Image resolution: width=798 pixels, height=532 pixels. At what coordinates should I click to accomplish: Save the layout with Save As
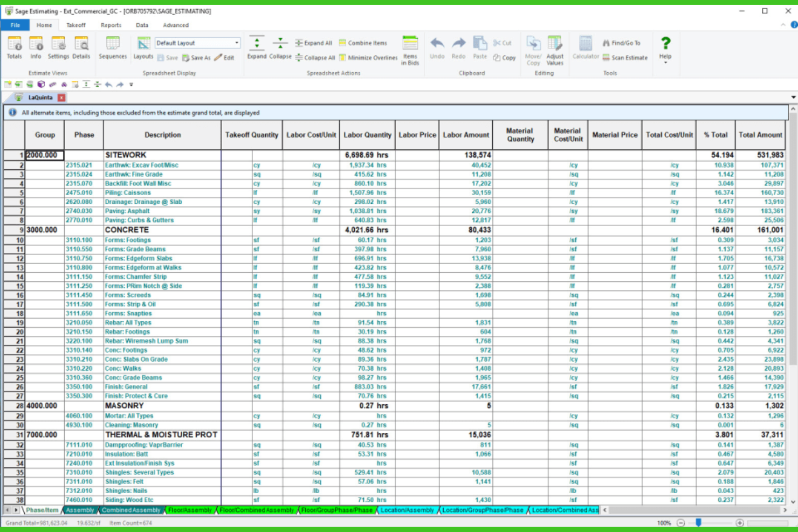point(196,58)
